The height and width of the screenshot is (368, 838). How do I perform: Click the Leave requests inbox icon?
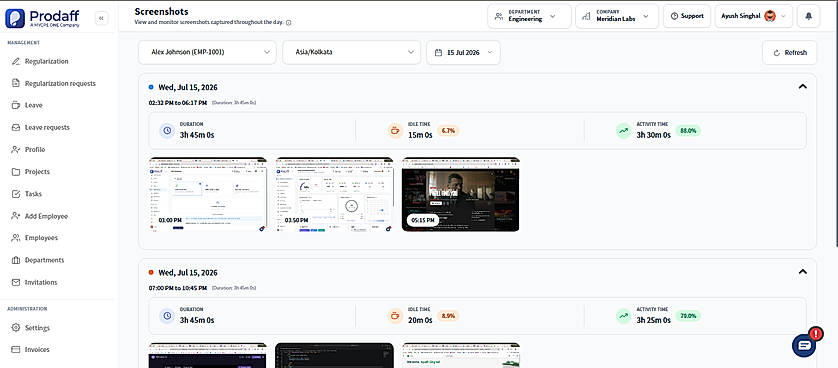click(x=15, y=128)
